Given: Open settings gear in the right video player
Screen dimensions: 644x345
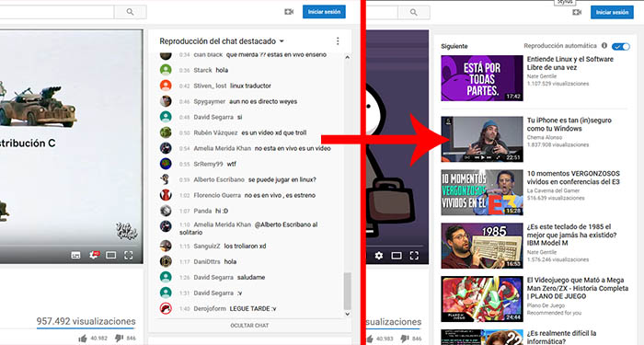Looking at the screenshot, I should click(379, 256).
